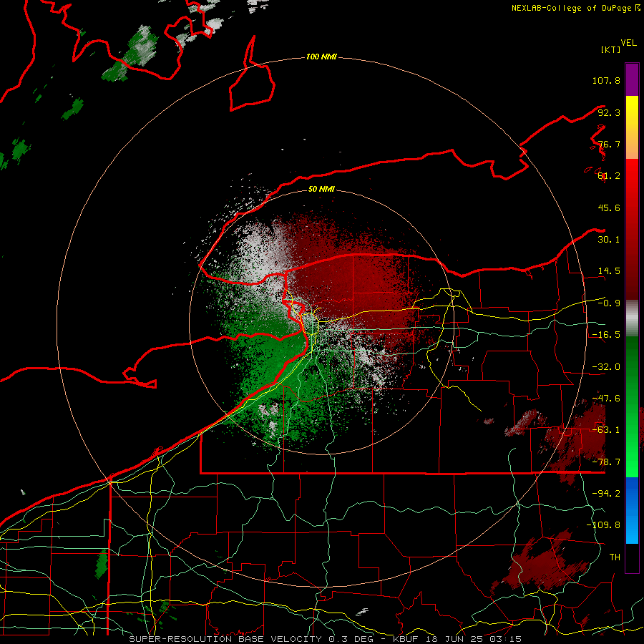Click the -47.6 legend value
644x644 pixels.
tap(606, 399)
